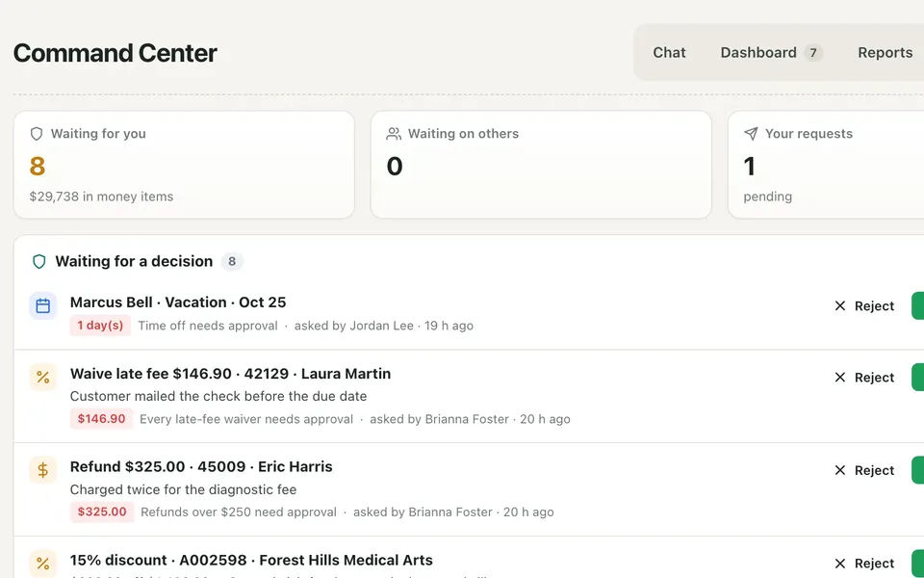Click "Time off needs approval" text
This screenshot has height=578, width=924.
point(208,326)
